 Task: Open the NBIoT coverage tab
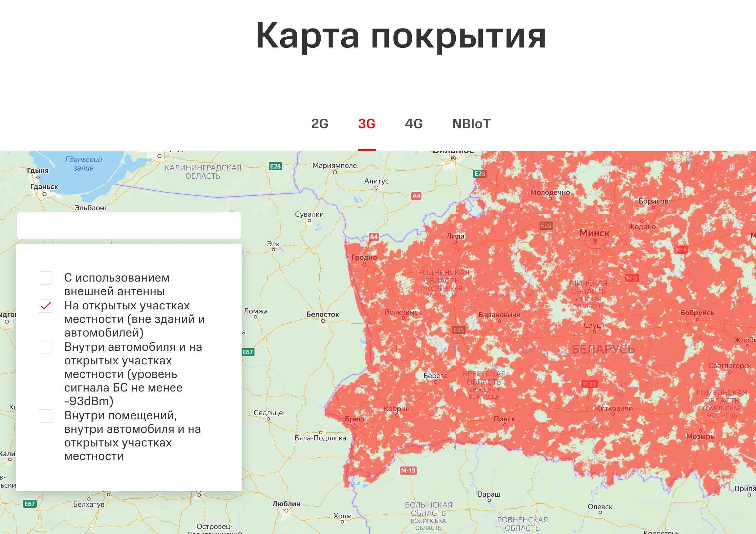[471, 124]
